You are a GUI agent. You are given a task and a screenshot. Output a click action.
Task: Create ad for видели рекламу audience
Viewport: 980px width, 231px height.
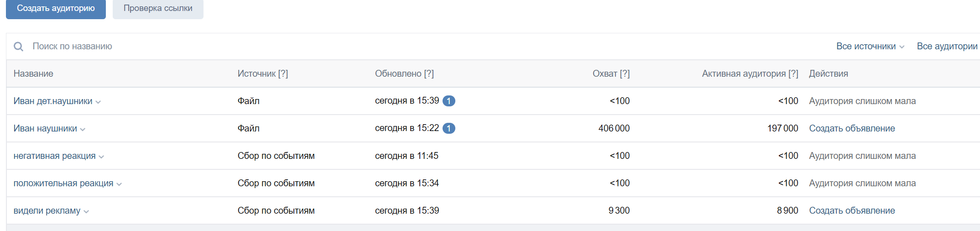(x=852, y=210)
